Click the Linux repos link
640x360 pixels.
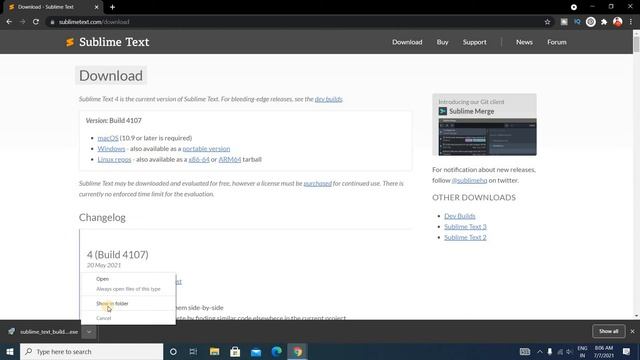tap(114, 159)
